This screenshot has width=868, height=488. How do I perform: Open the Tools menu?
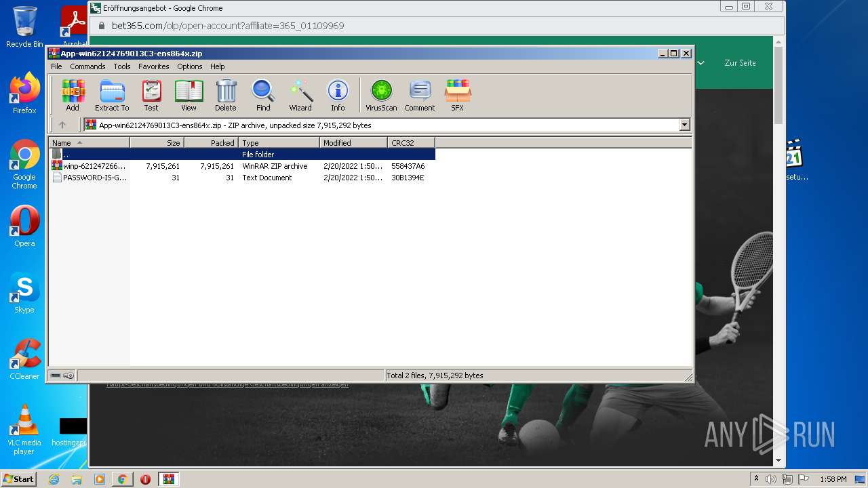[122, 66]
